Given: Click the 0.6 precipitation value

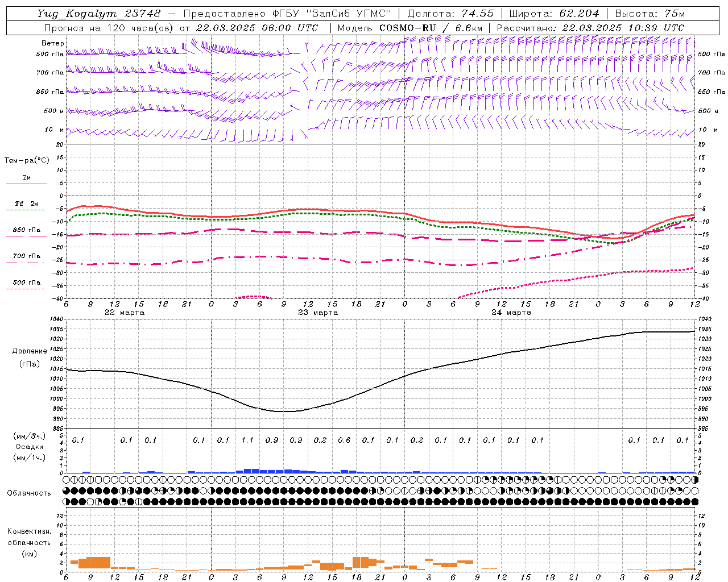Looking at the screenshot, I should click(344, 440).
